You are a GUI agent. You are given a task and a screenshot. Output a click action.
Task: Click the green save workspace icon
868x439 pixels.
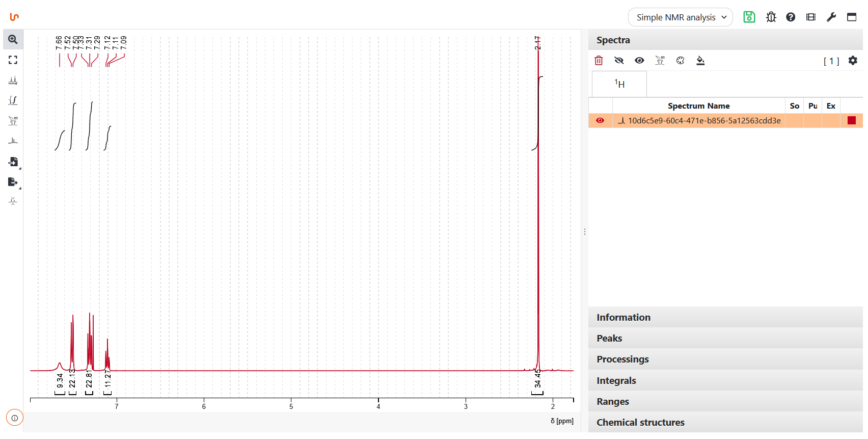pos(749,17)
